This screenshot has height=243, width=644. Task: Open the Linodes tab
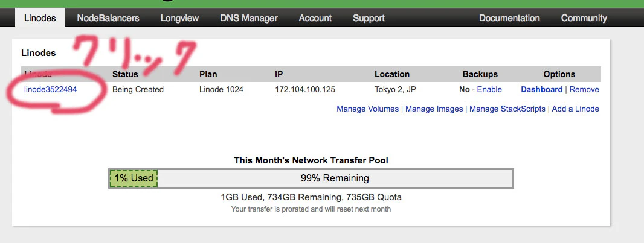(x=40, y=18)
